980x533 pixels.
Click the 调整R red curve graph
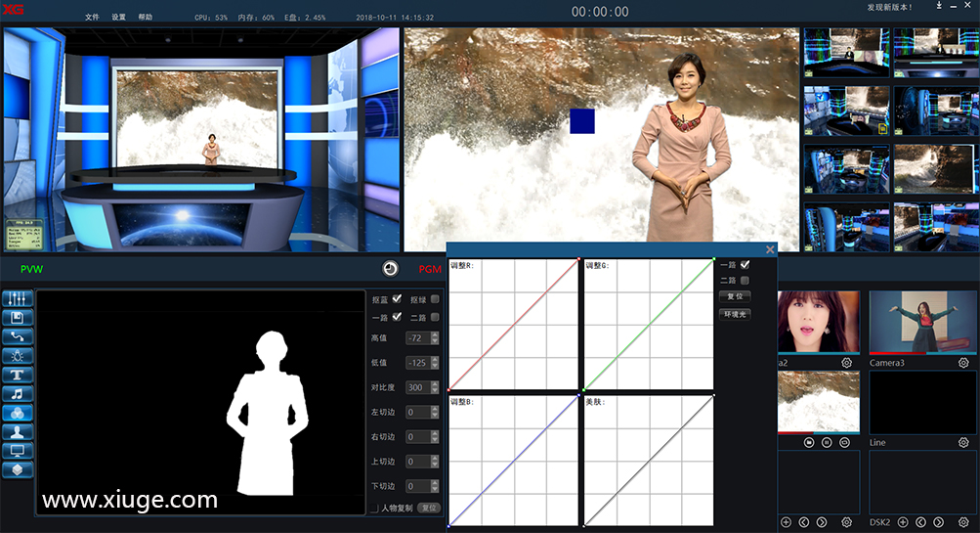[513, 324]
